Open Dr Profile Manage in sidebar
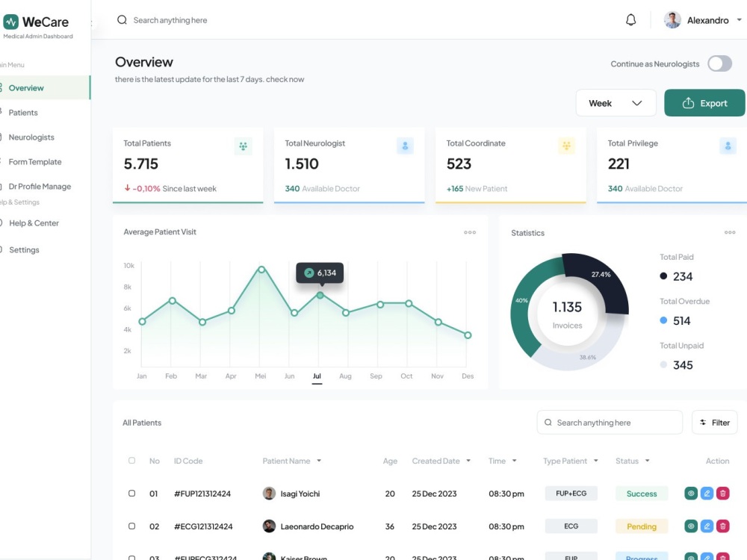Viewport: 747px width, 560px height. pos(40,187)
